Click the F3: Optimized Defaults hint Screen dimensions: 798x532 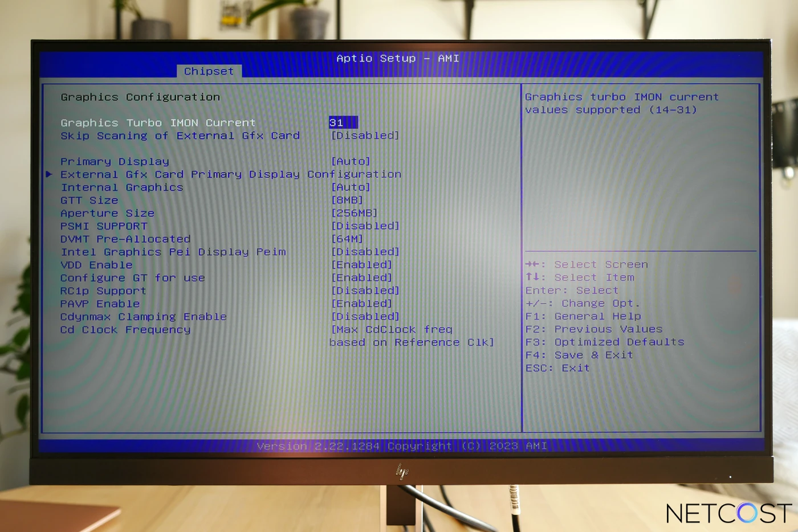point(605,342)
